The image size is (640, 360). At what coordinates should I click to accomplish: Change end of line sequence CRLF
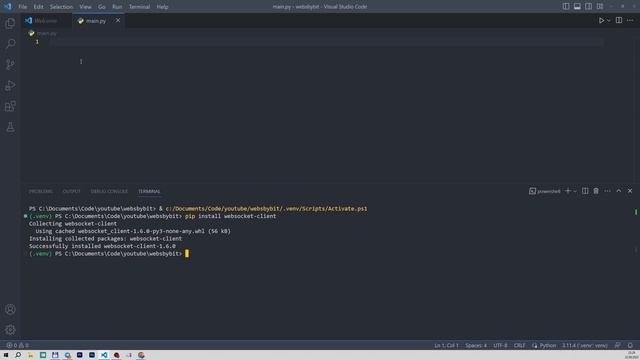(519, 345)
